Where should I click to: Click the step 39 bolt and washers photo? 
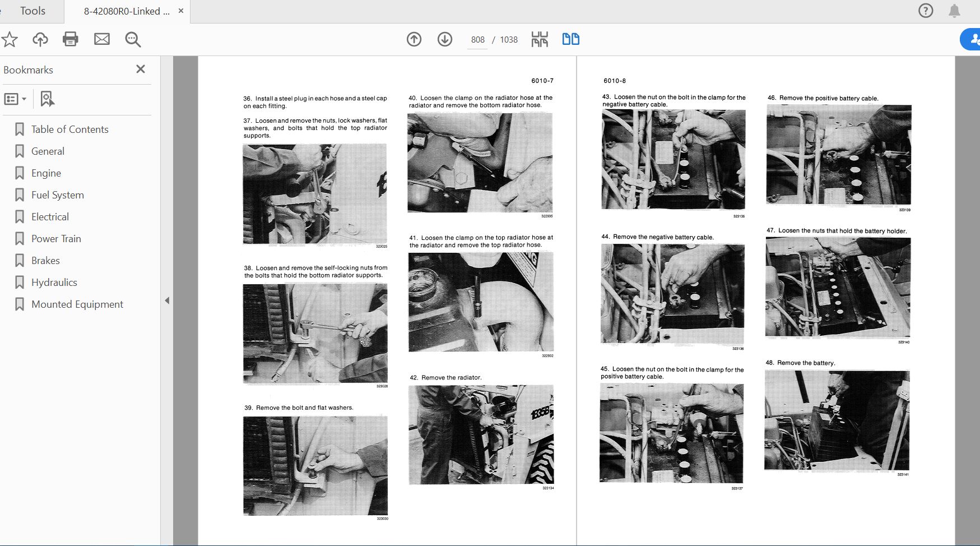pos(315,466)
